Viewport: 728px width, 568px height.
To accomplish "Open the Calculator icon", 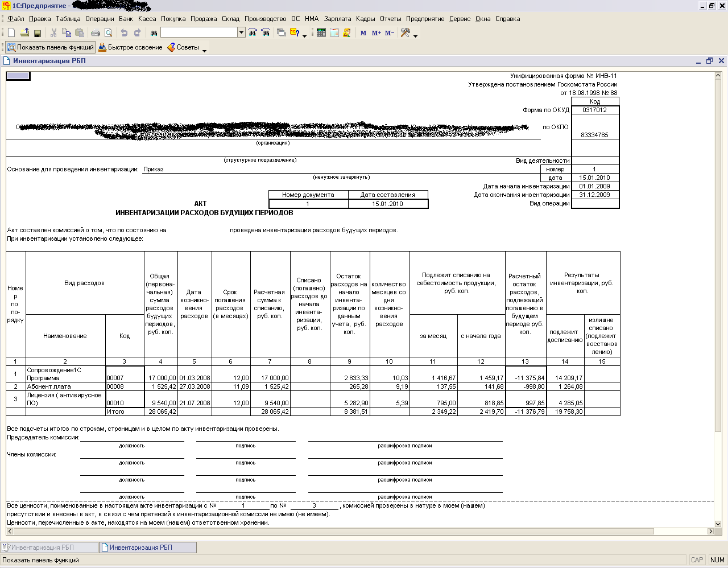I will click(321, 33).
